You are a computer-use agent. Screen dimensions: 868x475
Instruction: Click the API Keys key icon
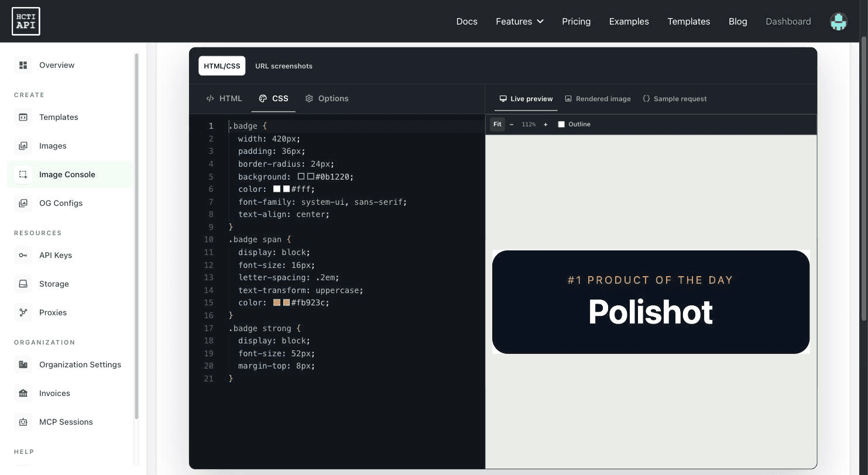point(23,255)
